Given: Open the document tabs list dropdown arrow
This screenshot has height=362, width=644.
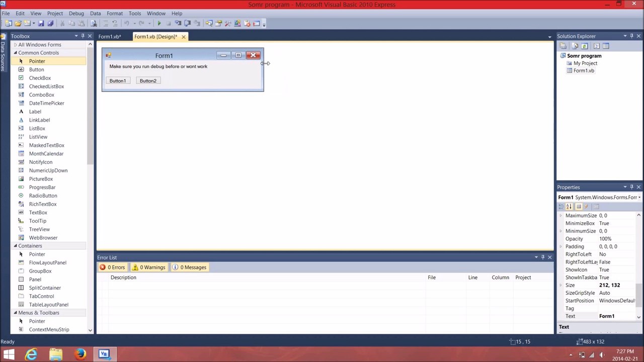Looking at the screenshot, I should (549, 37).
